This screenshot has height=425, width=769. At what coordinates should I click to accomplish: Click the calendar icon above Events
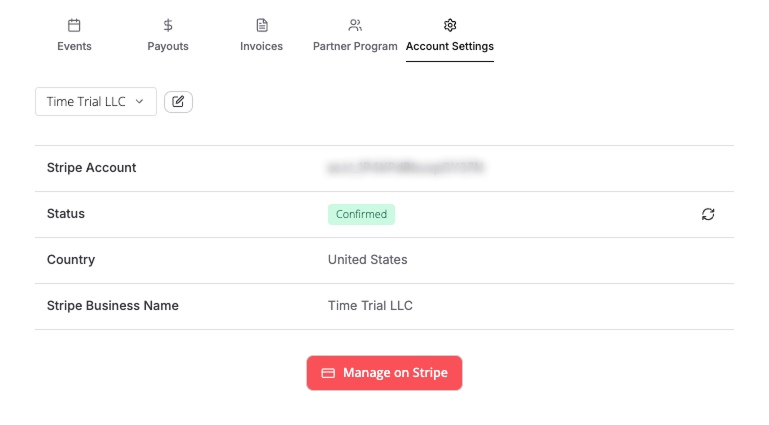point(74,25)
